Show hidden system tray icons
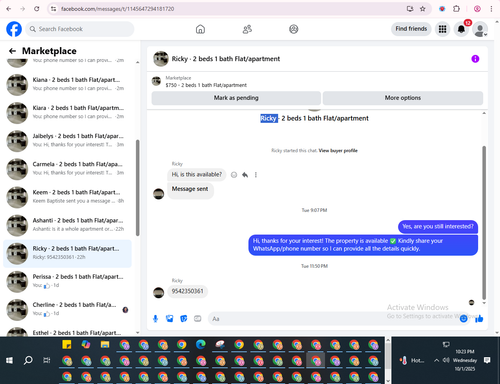Viewport: 500px width, 384px height. pos(436,360)
